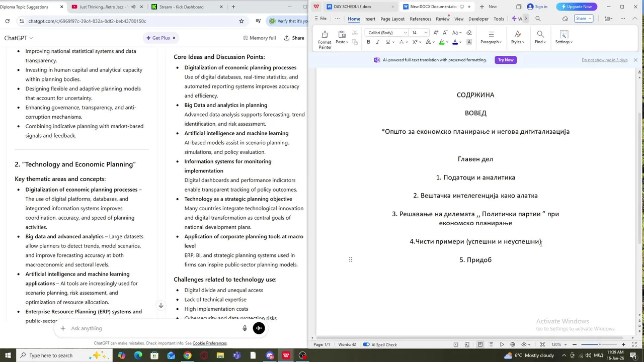
Task: Open the highlight color dropdown arrow
Action: point(448,42)
